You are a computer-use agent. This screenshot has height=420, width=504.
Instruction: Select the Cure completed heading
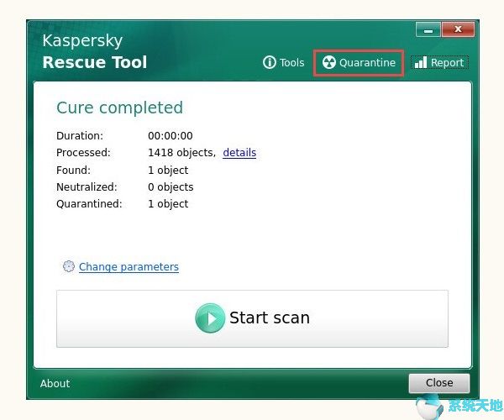click(x=119, y=108)
